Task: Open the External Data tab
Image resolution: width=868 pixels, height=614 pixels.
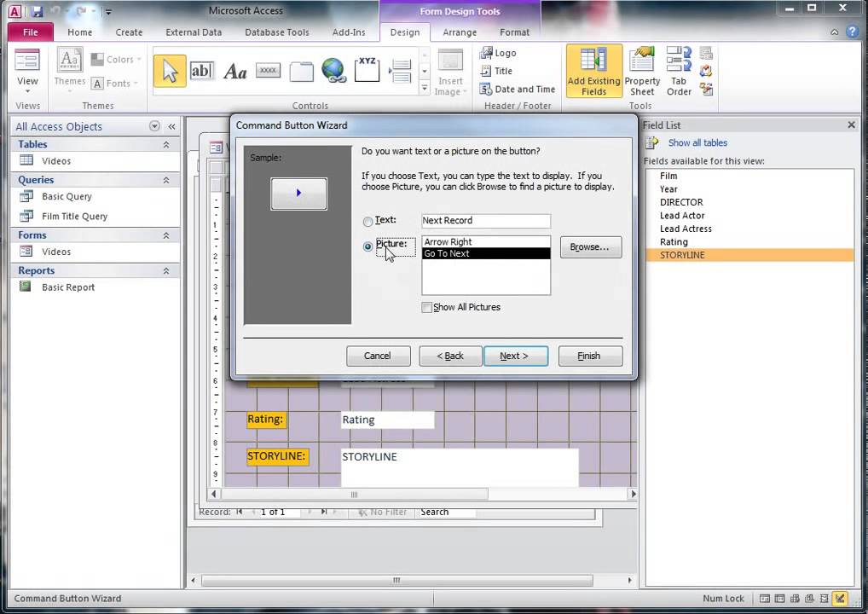Action: pos(194,32)
